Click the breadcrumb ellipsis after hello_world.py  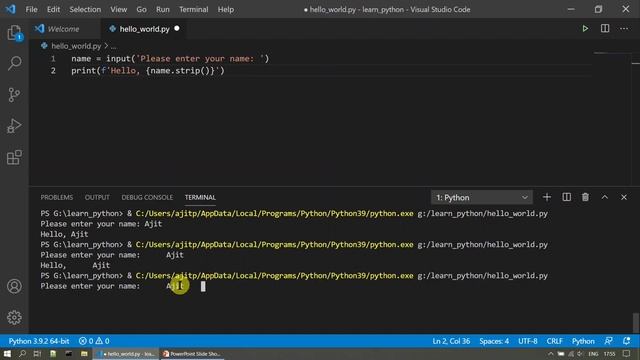(113, 47)
